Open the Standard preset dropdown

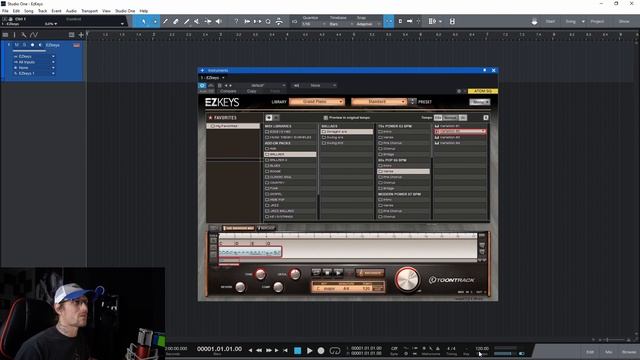[x=379, y=102]
